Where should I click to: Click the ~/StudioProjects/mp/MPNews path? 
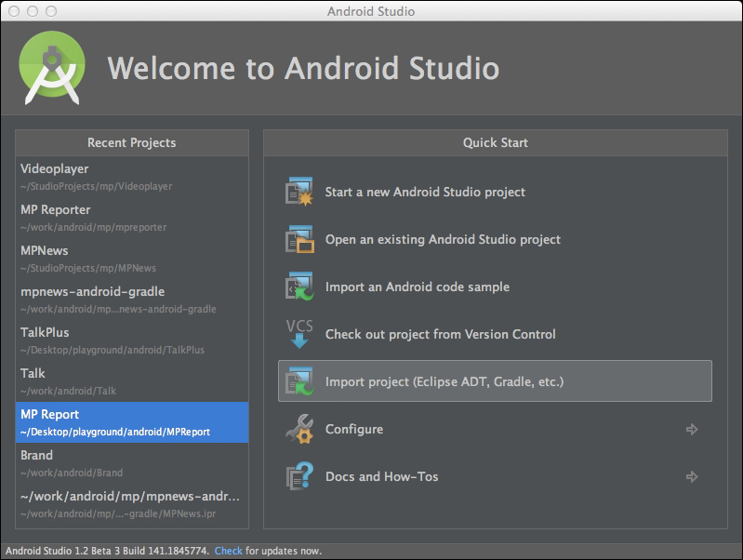pos(88,269)
